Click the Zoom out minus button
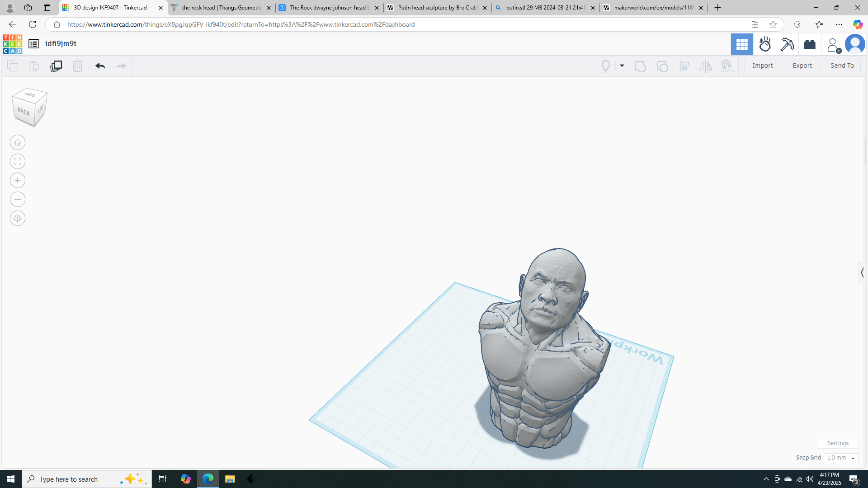The image size is (868, 488). coord(18,200)
